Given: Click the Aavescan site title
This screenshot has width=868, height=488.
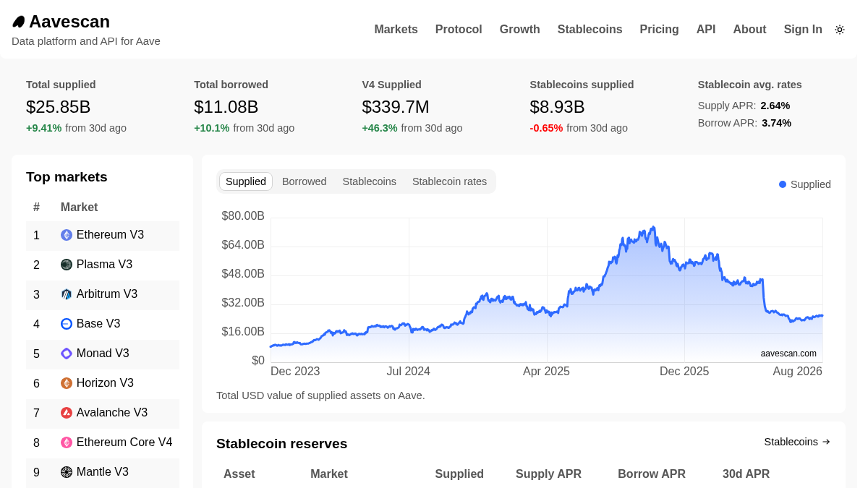Looking at the screenshot, I should coord(69,22).
